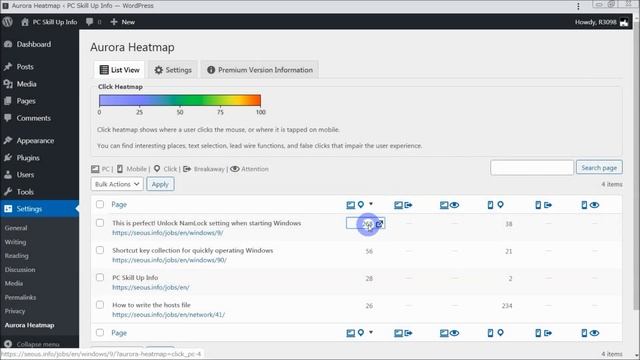Click the Apply button
Viewport: 640px width, 360px height.
click(x=160, y=184)
